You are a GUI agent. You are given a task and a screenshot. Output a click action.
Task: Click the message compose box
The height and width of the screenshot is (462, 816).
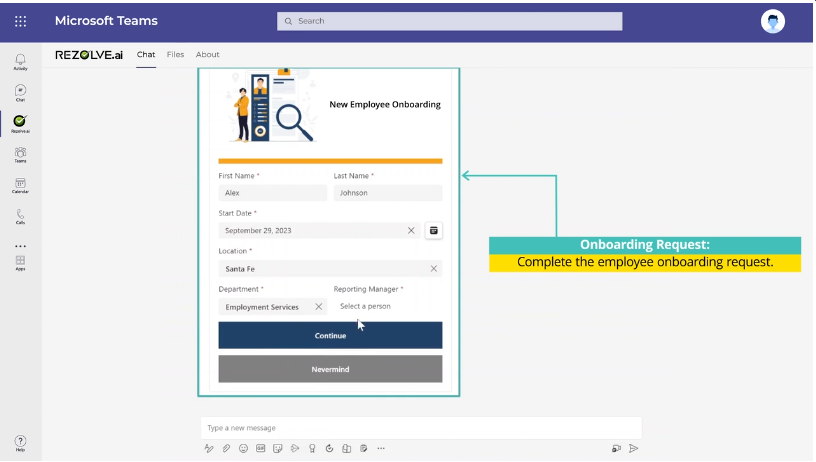point(421,428)
